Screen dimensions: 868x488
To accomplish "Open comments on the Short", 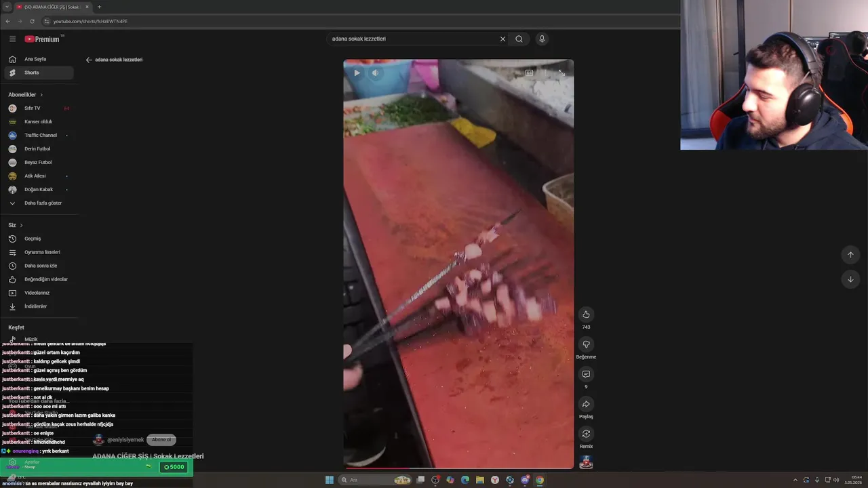I will pos(586,374).
